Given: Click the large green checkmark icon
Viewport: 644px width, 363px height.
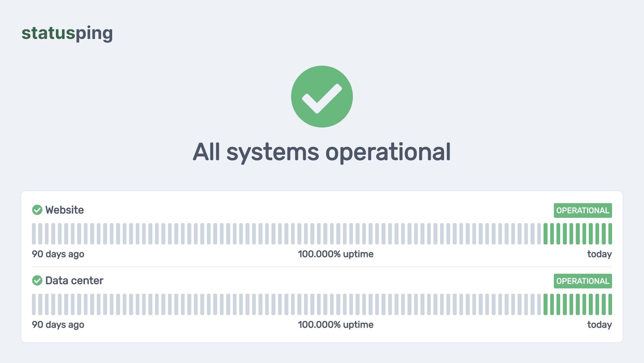Looking at the screenshot, I should [322, 97].
